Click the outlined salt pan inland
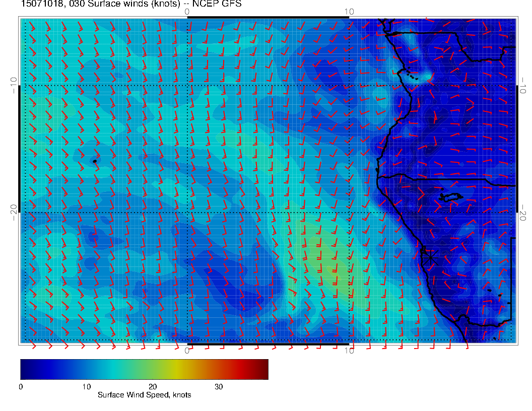The width and height of the screenshot is (532, 411). click(x=451, y=197)
